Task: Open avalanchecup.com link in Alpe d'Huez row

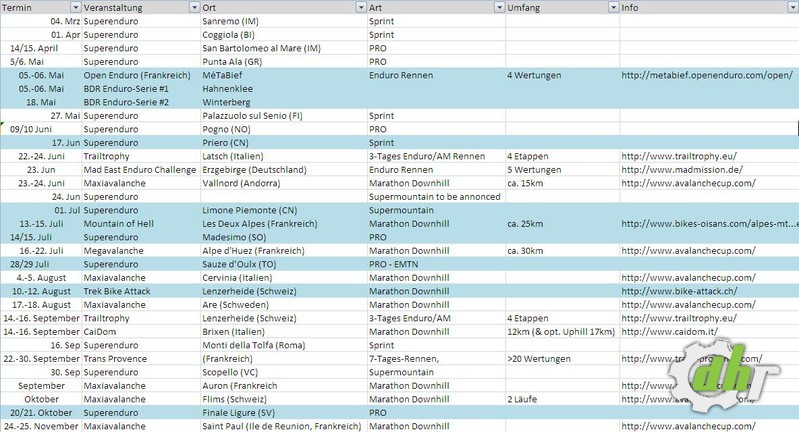Action: click(688, 251)
